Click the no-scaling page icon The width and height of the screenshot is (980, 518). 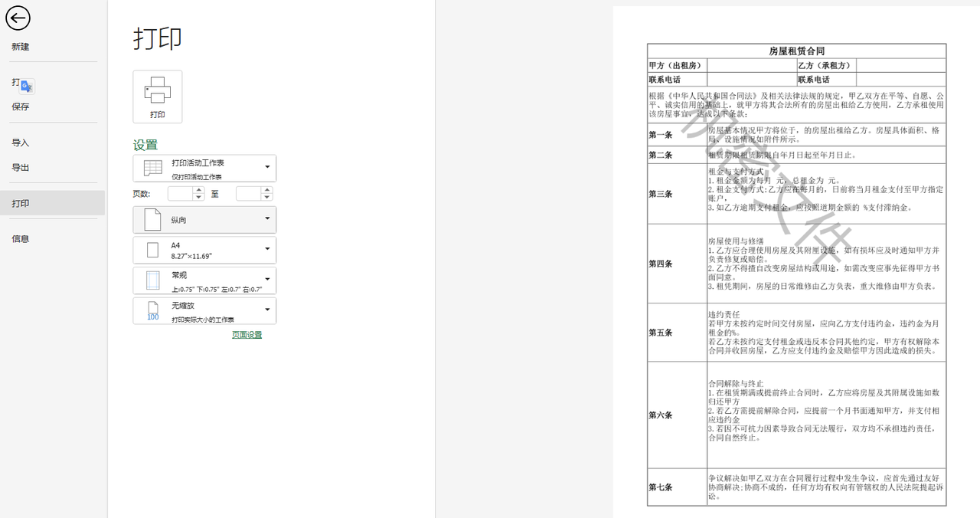coord(153,310)
